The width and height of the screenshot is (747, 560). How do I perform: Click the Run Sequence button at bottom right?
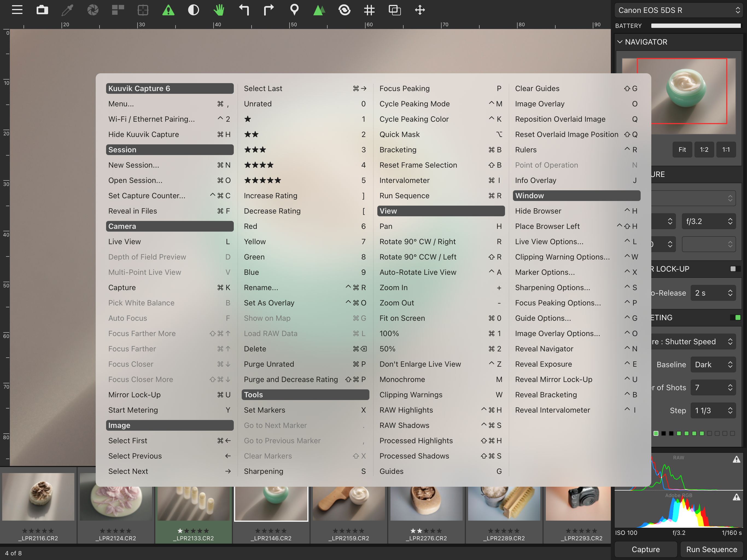pos(711,550)
